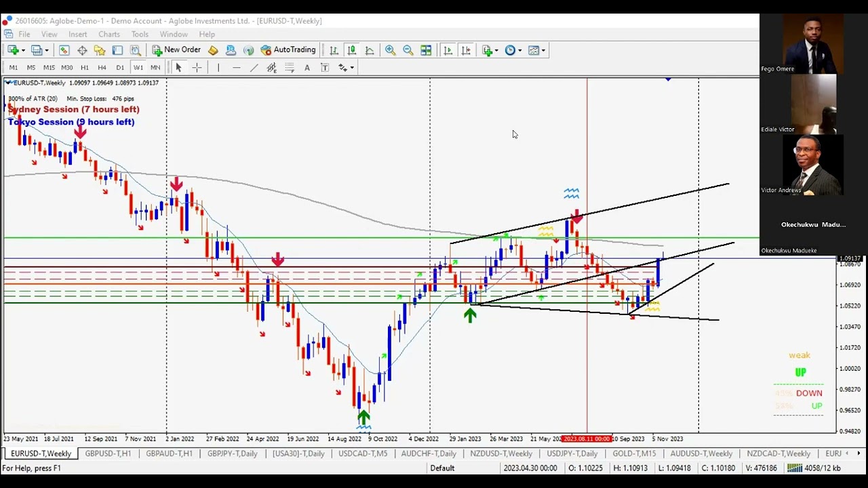Select the text label tool
The image size is (868, 488).
click(x=325, y=68)
